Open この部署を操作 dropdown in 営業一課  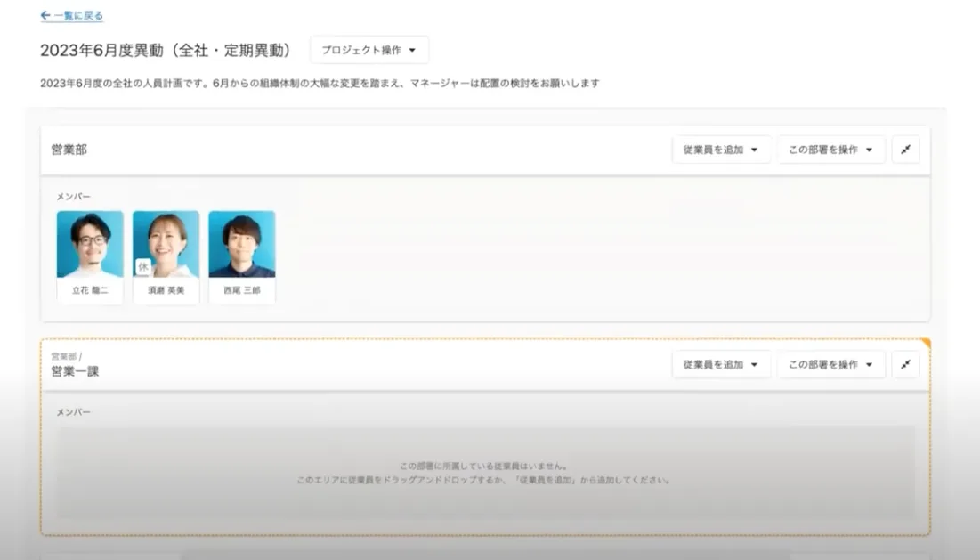click(831, 365)
